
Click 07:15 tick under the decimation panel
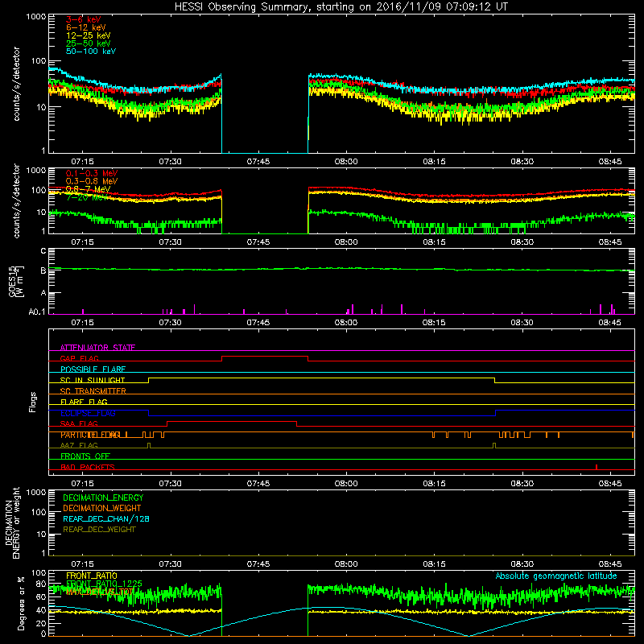point(83,564)
